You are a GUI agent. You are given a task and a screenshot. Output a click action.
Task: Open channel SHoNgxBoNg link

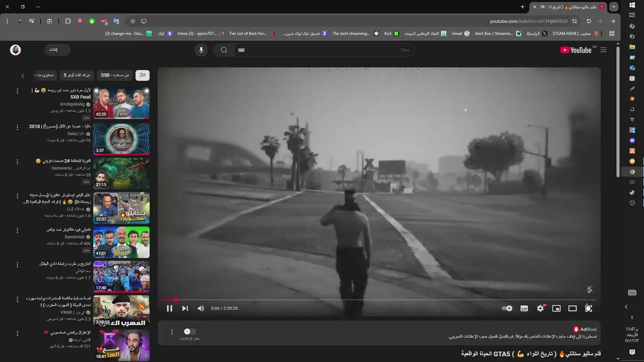pos(72,104)
